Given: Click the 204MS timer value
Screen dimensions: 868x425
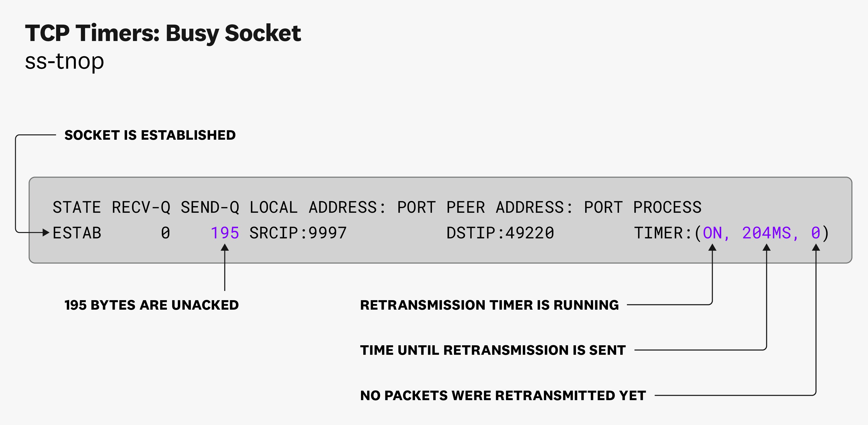Looking at the screenshot, I should [x=767, y=233].
